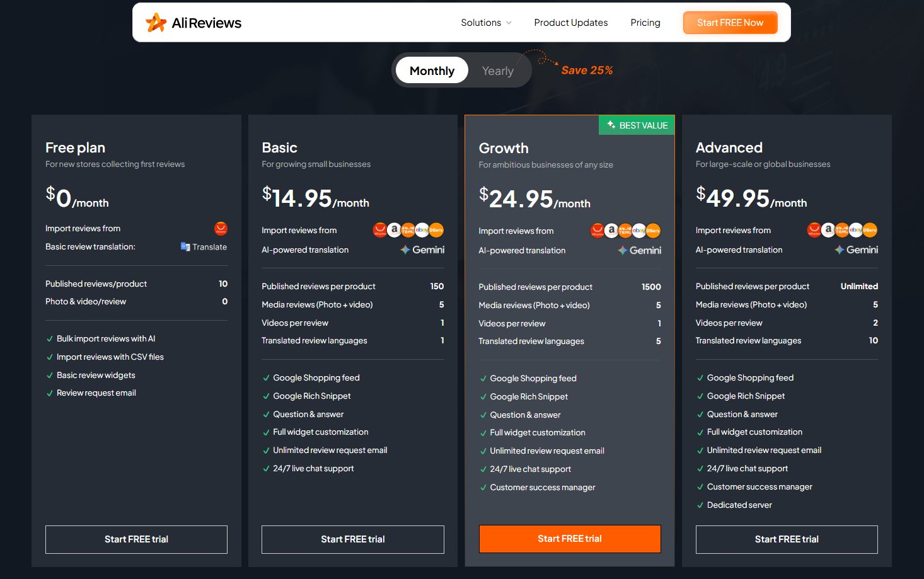Click the $24.95/month price
Screen dimensions: 924x579
534,198
